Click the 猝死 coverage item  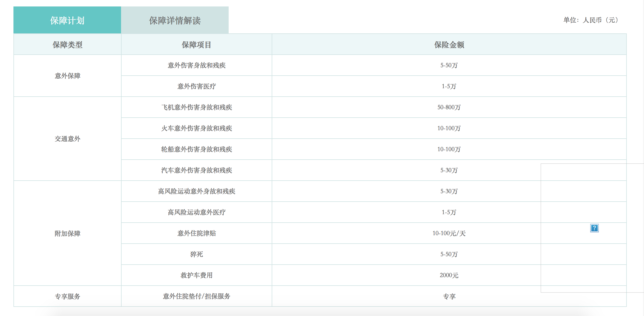196,254
